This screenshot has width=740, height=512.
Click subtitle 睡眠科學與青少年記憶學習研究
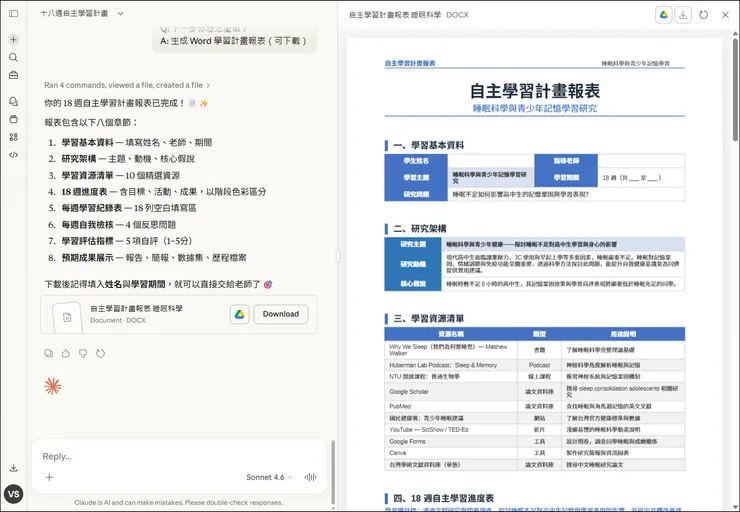pyautogui.click(x=535, y=109)
